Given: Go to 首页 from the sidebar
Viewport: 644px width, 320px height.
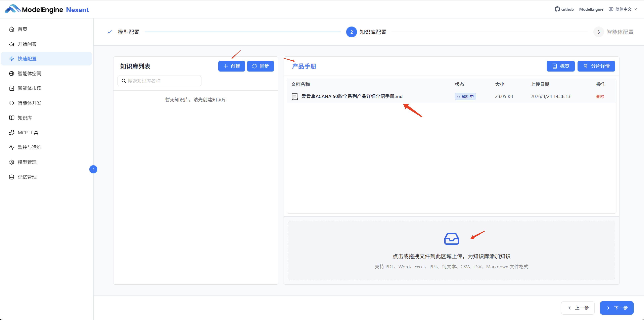Looking at the screenshot, I should [x=22, y=29].
